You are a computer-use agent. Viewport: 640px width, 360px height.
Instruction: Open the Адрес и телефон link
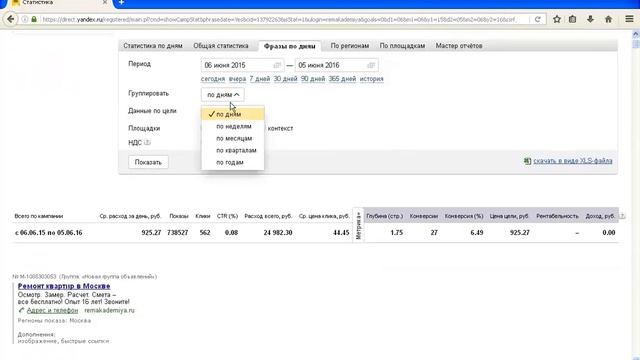[52, 310]
